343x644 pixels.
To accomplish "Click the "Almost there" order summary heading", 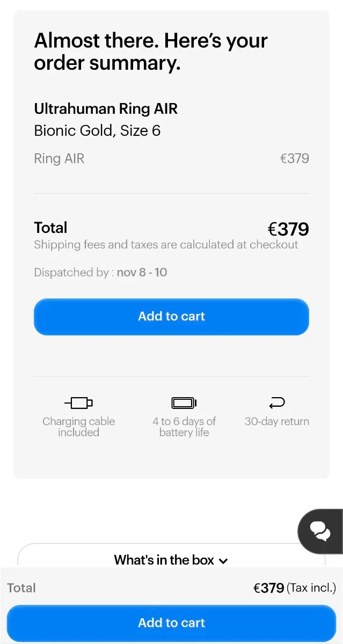I will pos(151,52).
